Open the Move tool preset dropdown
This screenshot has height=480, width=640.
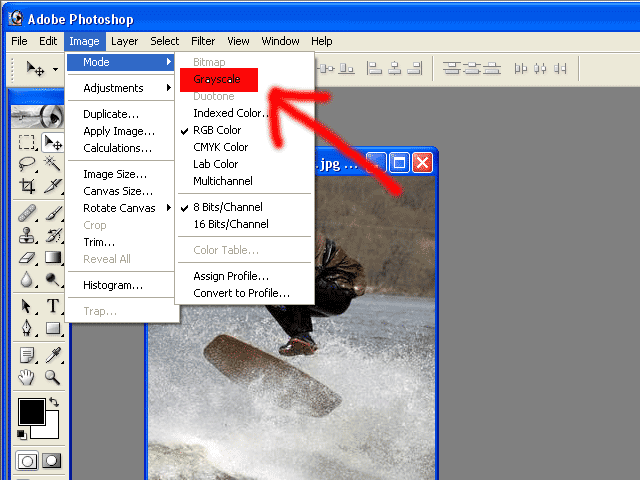pyautogui.click(x=55, y=69)
